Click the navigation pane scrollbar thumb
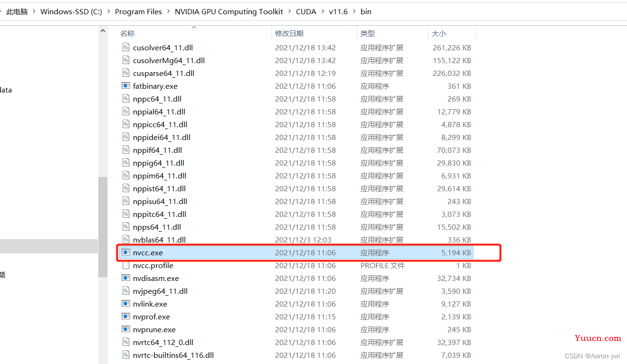 click(103, 227)
